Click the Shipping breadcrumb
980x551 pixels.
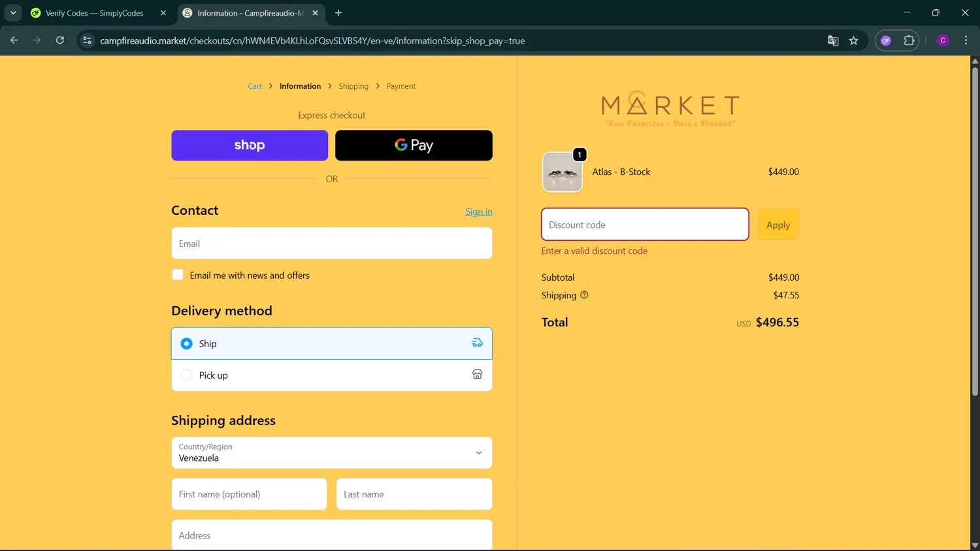[353, 86]
